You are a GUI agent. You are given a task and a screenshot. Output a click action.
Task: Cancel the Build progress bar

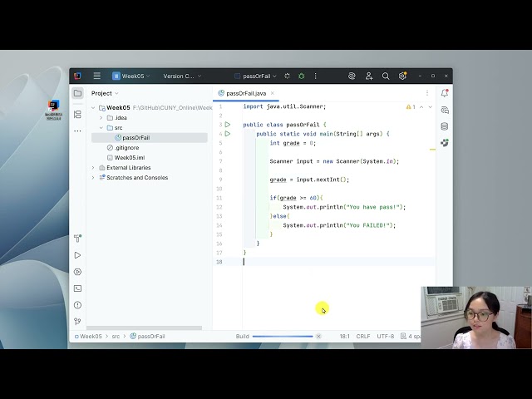[x=318, y=336]
